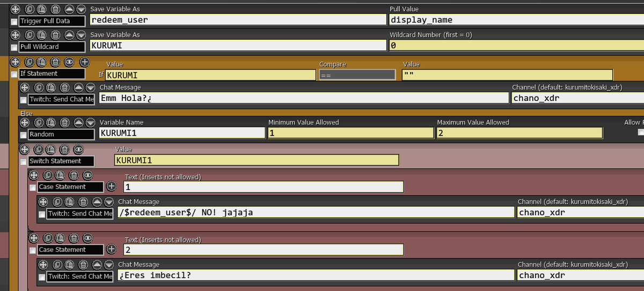
Task: Copy the Pull Wildcard command
Action: pyautogui.click(x=30, y=35)
